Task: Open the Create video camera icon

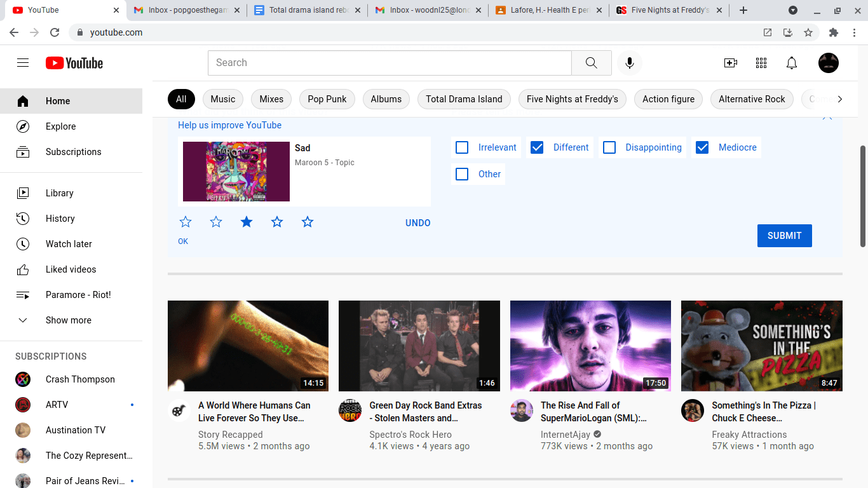Action: 731,63
